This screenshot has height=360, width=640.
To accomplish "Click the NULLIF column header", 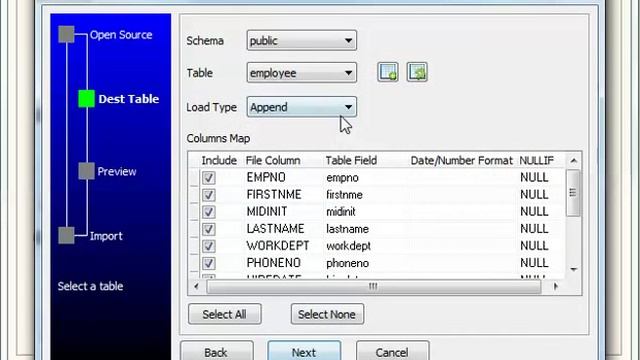I will 536,160.
